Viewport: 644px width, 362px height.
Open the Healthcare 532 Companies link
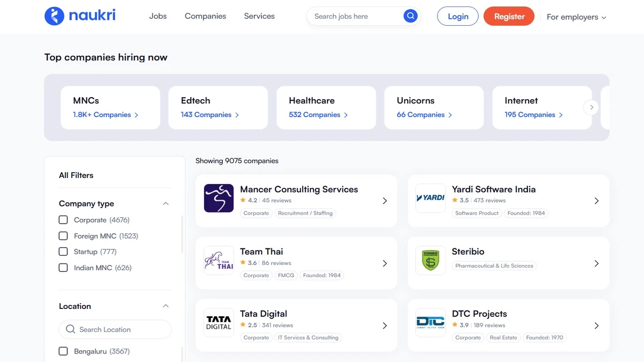(316, 114)
